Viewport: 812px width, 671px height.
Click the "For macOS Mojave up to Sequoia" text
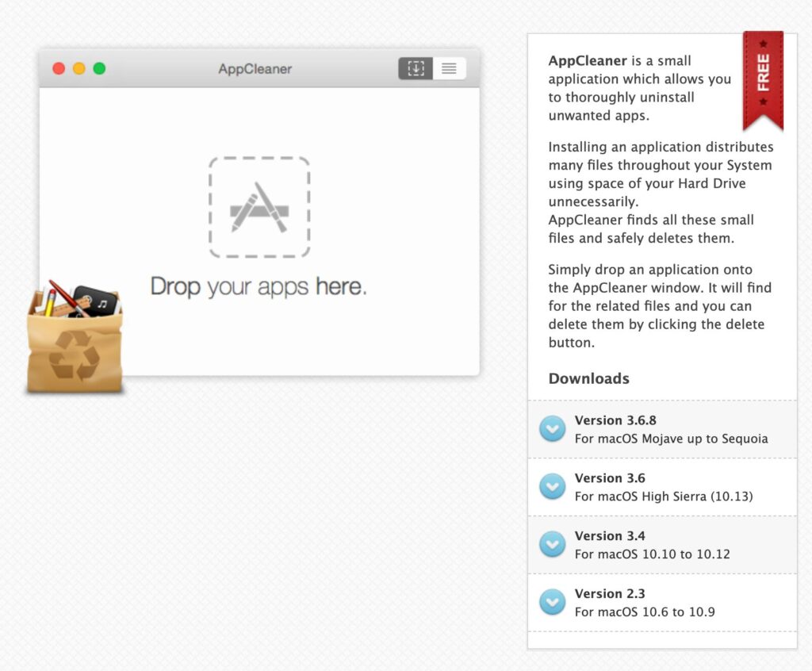click(x=671, y=439)
